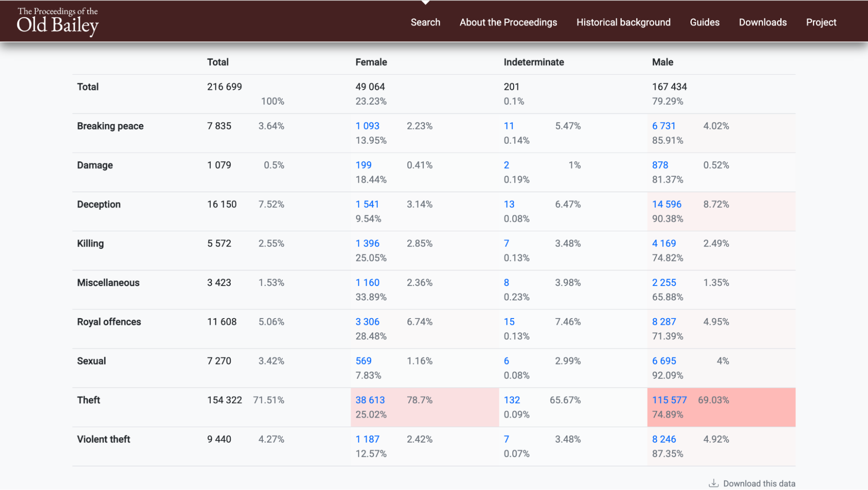Open Historical background menu
The image size is (868, 490).
(623, 22)
